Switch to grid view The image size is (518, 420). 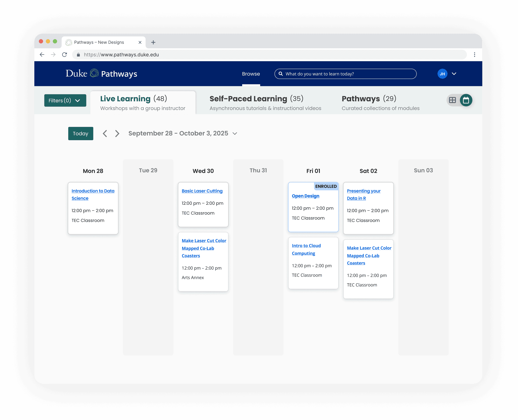(452, 100)
